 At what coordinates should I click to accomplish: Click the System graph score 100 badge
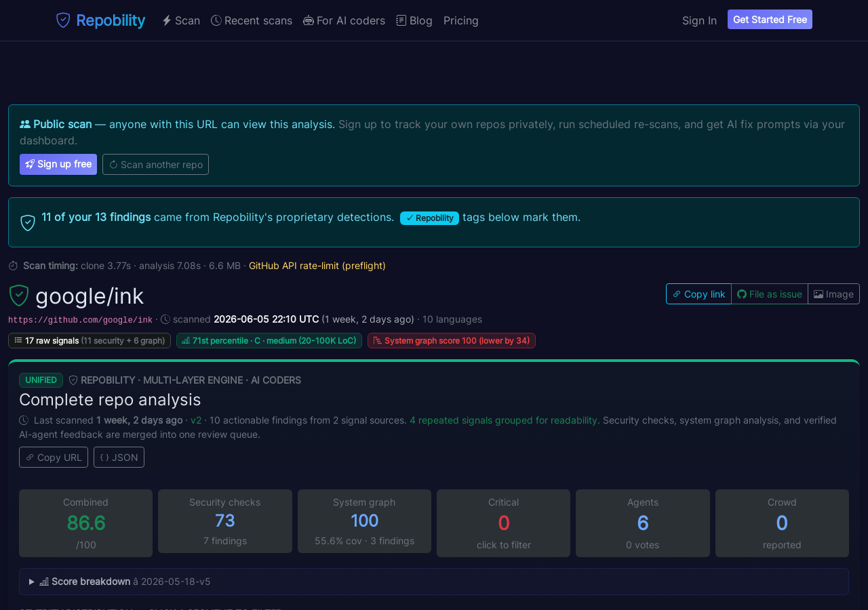click(x=452, y=340)
